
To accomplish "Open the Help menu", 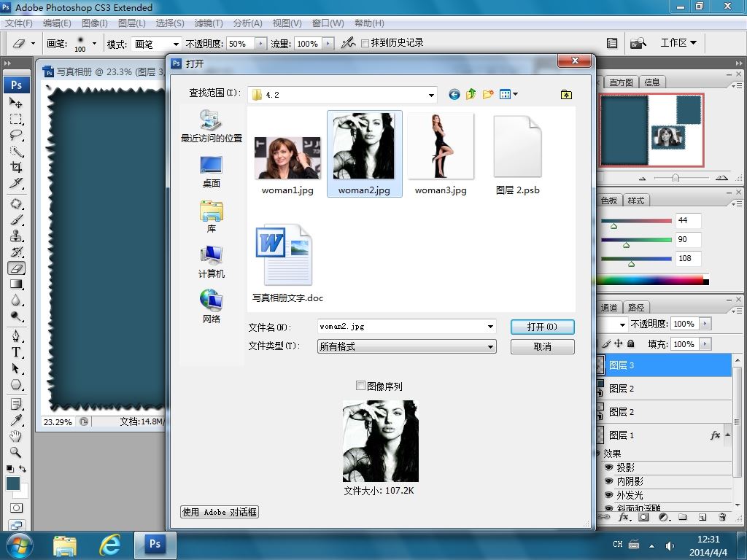I will tap(368, 23).
